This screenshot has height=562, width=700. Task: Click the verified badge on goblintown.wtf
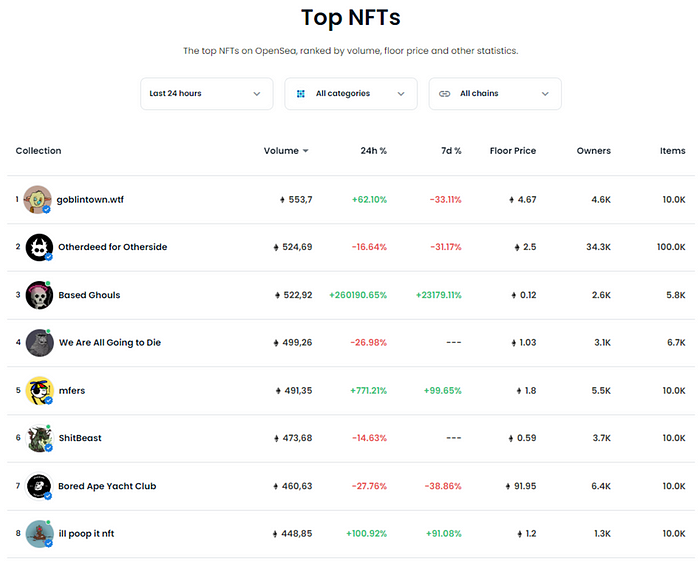pos(46,209)
